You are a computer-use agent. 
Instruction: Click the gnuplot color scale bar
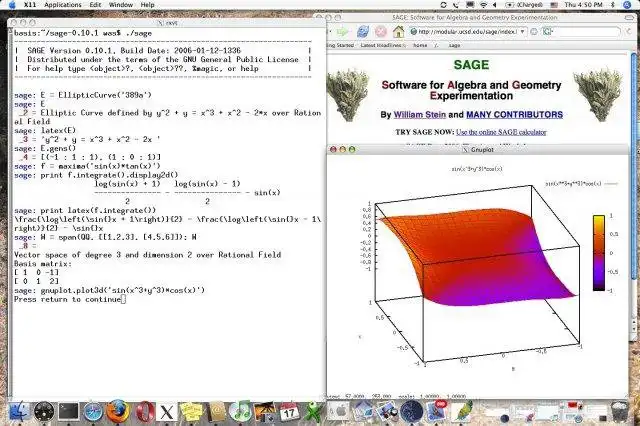click(x=599, y=253)
